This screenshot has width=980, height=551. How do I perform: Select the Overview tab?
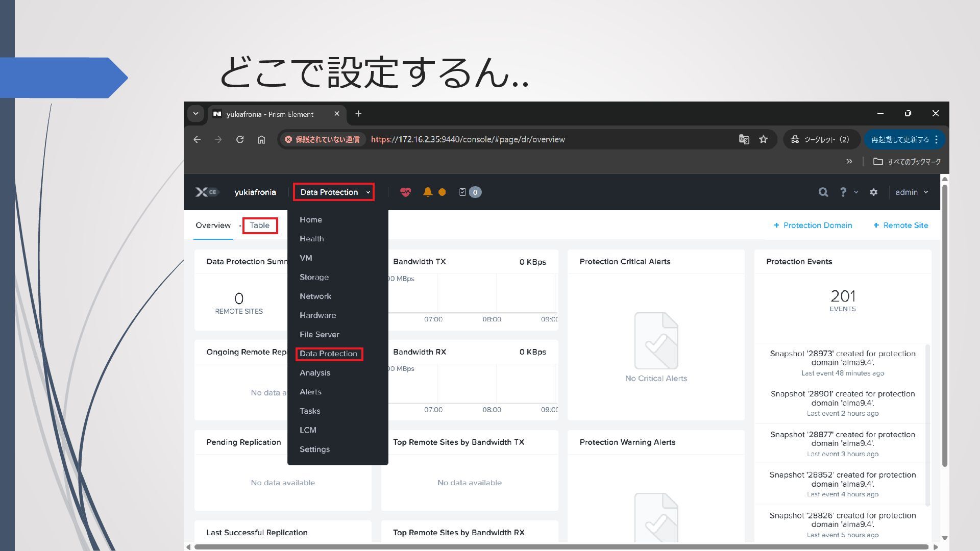click(213, 226)
